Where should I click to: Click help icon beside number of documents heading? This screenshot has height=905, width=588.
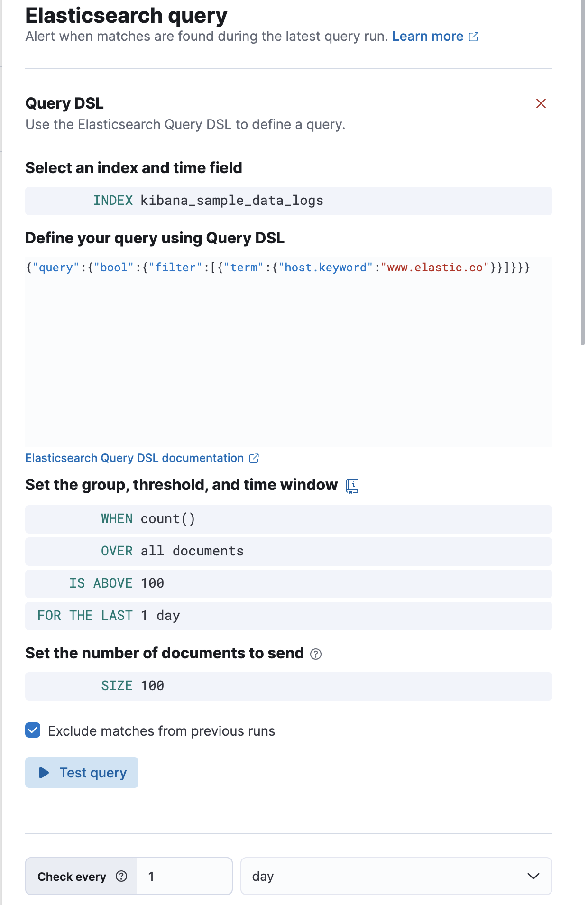pos(315,654)
